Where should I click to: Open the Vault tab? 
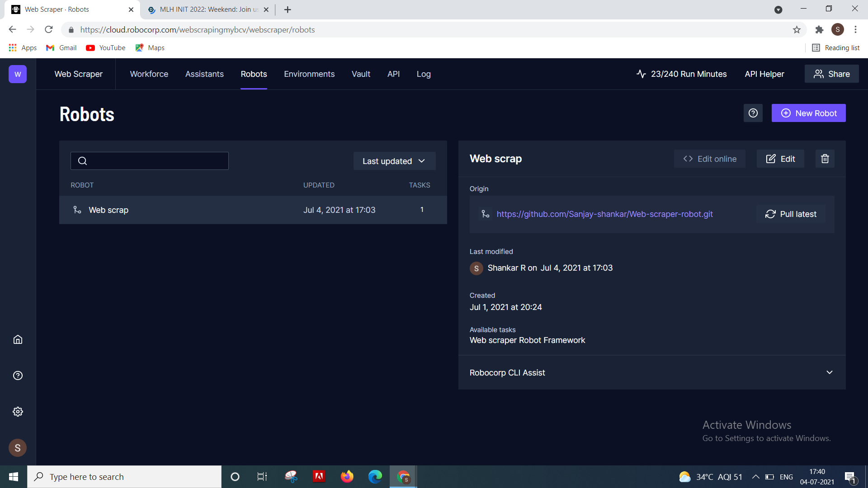tap(361, 74)
